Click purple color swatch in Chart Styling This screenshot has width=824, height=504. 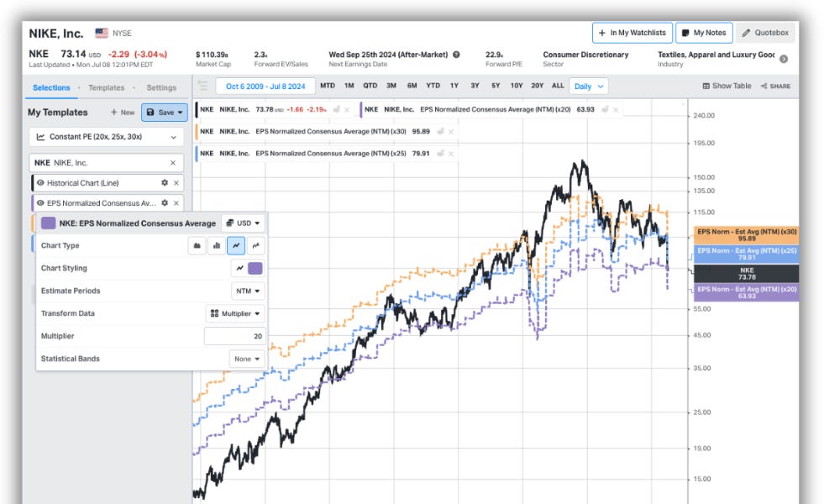pyautogui.click(x=255, y=268)
